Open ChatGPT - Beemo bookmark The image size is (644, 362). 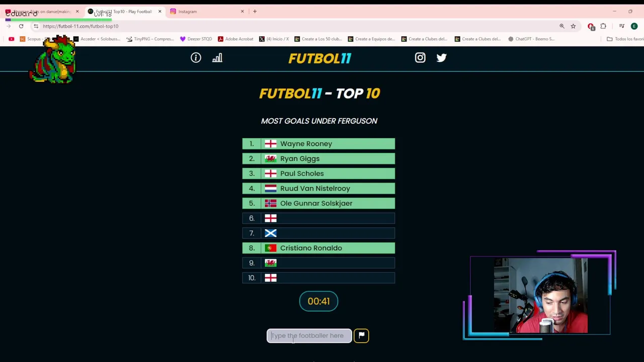531,39
